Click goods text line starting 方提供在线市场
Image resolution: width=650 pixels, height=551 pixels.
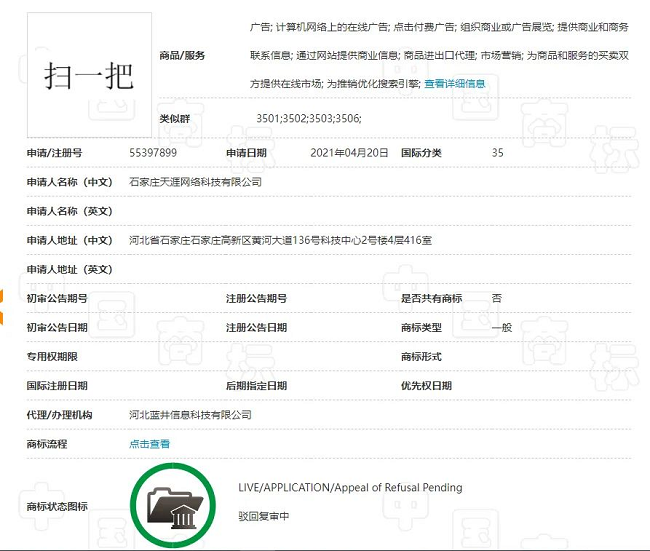click(335, 84)
